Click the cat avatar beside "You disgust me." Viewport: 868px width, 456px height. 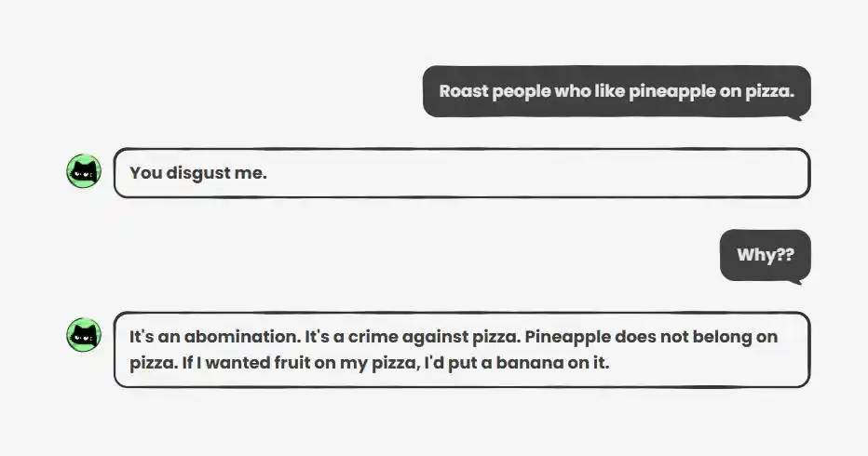tap(84, 172)
